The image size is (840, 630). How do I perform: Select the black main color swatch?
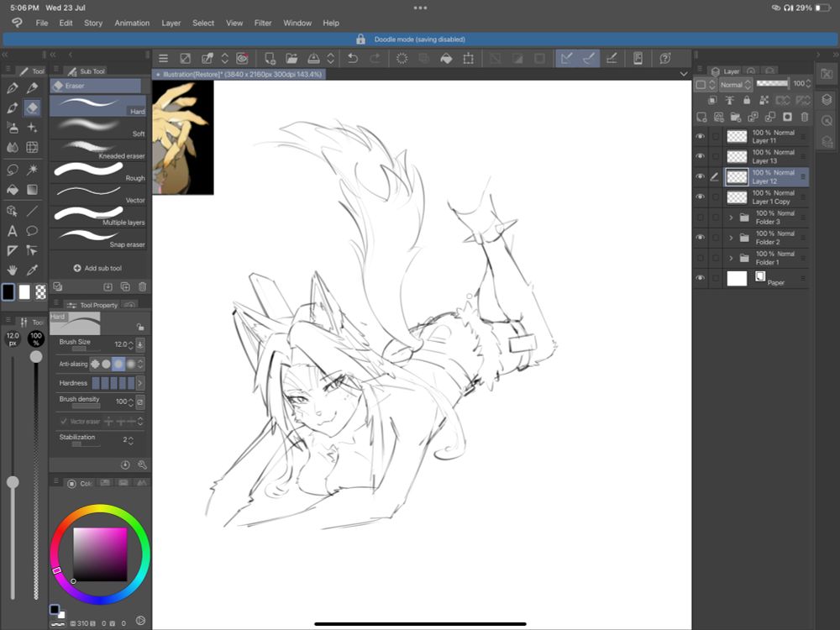tap(8, 292)
